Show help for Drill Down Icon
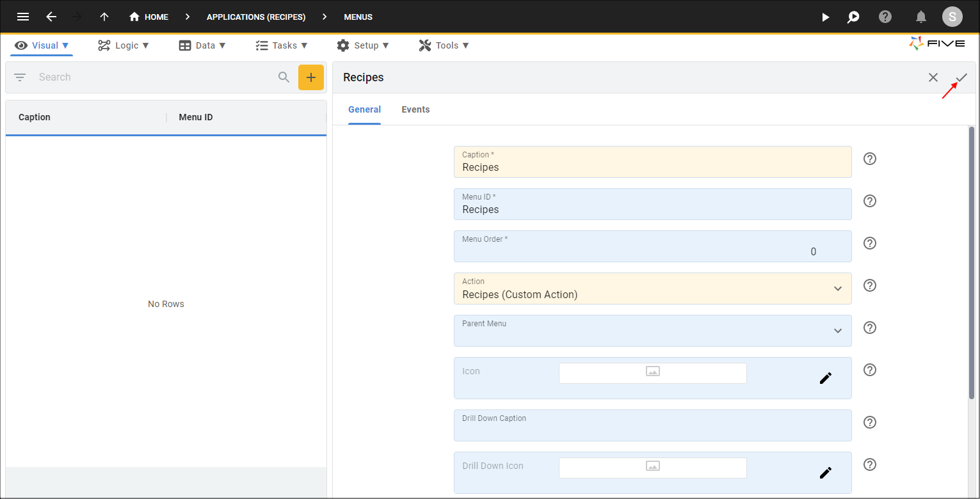Image resolution: width=980 pixels, height=499 pixels. (870, 464)
